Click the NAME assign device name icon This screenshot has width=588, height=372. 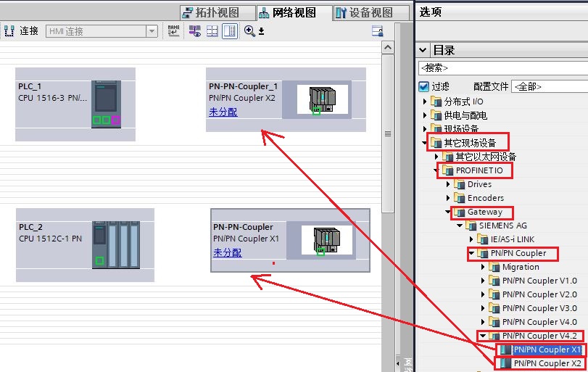[x=173, y=30]
